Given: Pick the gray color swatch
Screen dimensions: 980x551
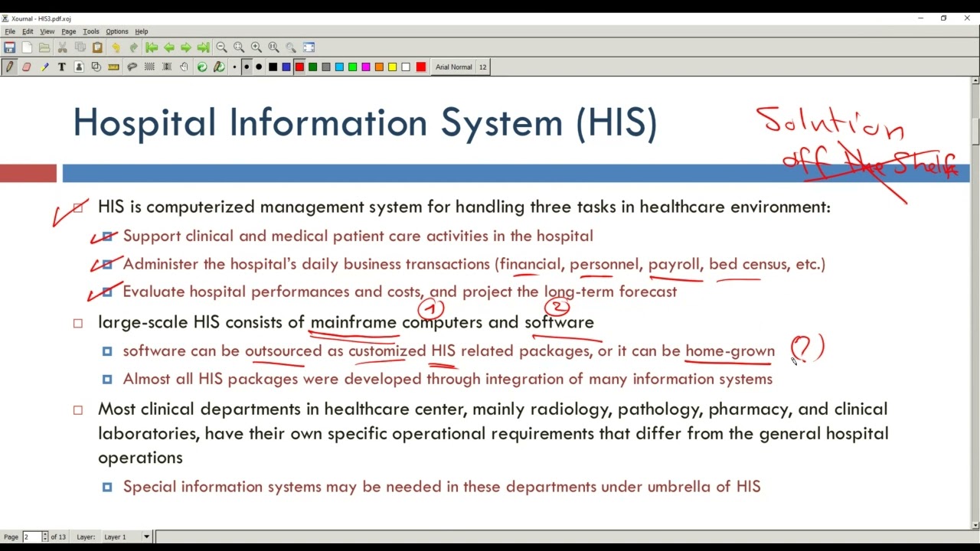Looking at the screenshot, I should point(326,67).
